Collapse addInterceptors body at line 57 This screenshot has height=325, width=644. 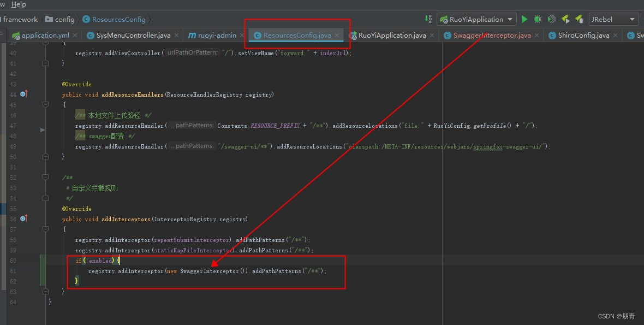coord(46,229)
